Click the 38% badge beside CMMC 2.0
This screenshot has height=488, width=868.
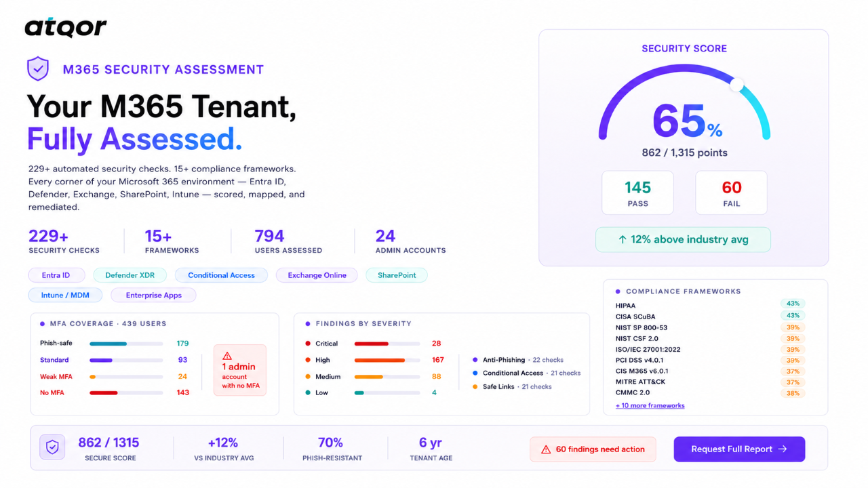pos(793,393)
